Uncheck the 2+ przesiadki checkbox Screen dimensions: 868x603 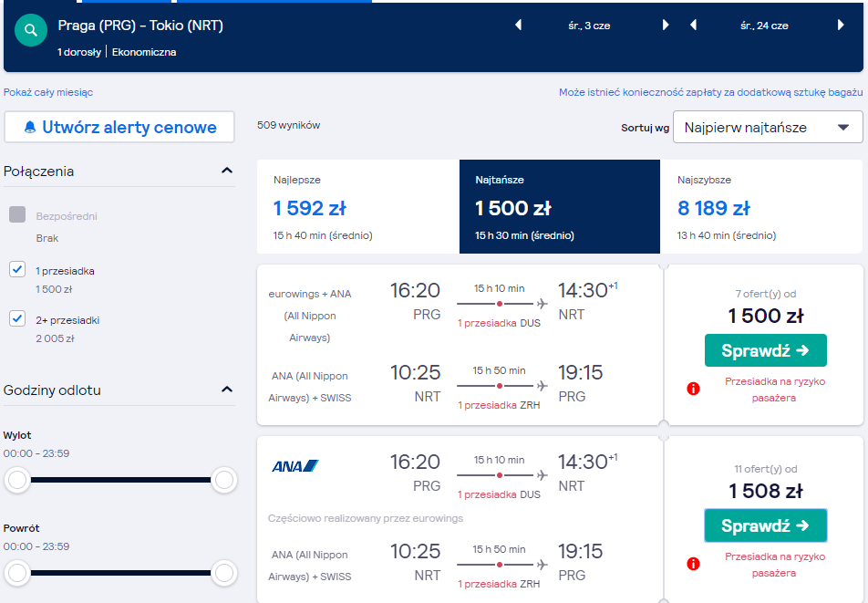17,318
